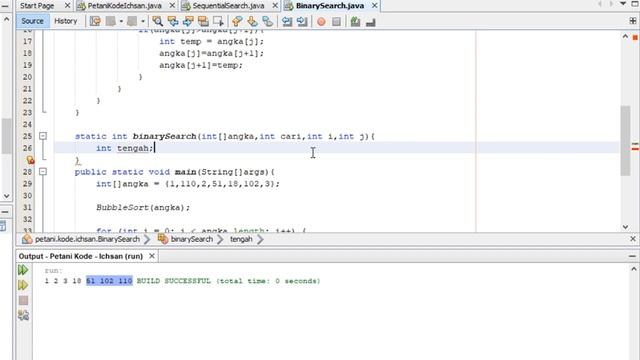Click the Uncomment toolbar icon
Screen dimensions: 640x360
[x=371, y=21]
